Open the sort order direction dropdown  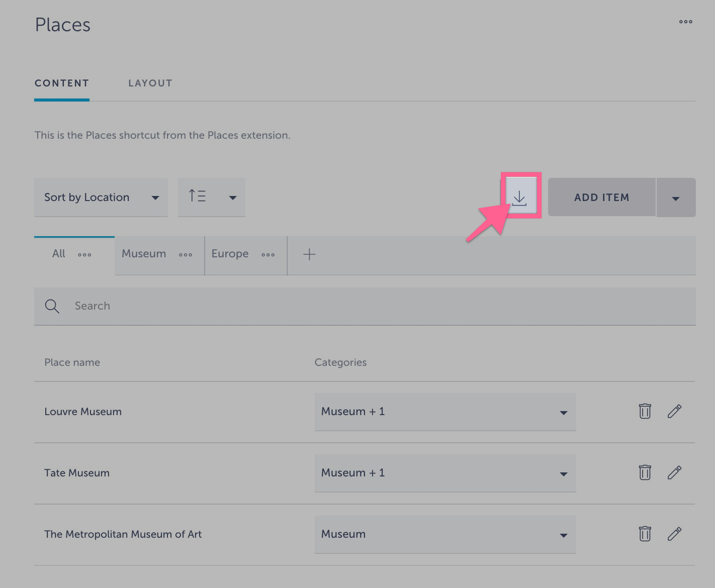coord(212,198)
